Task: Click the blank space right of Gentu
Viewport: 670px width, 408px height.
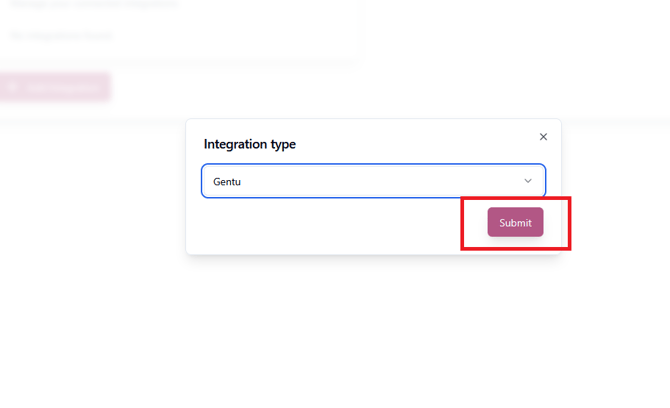Action: [380, 181]
